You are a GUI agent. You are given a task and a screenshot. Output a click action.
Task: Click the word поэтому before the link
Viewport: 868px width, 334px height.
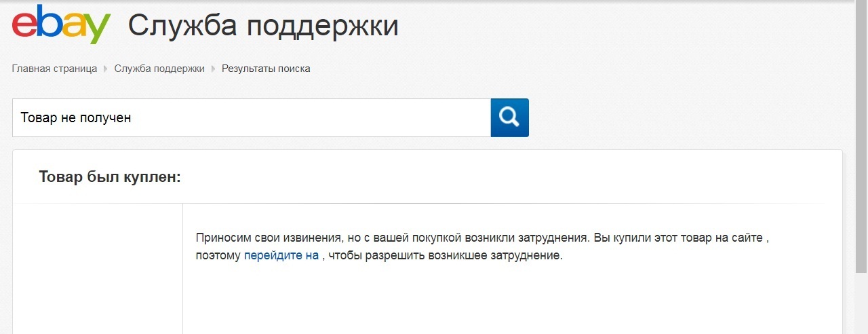(218, 256)
